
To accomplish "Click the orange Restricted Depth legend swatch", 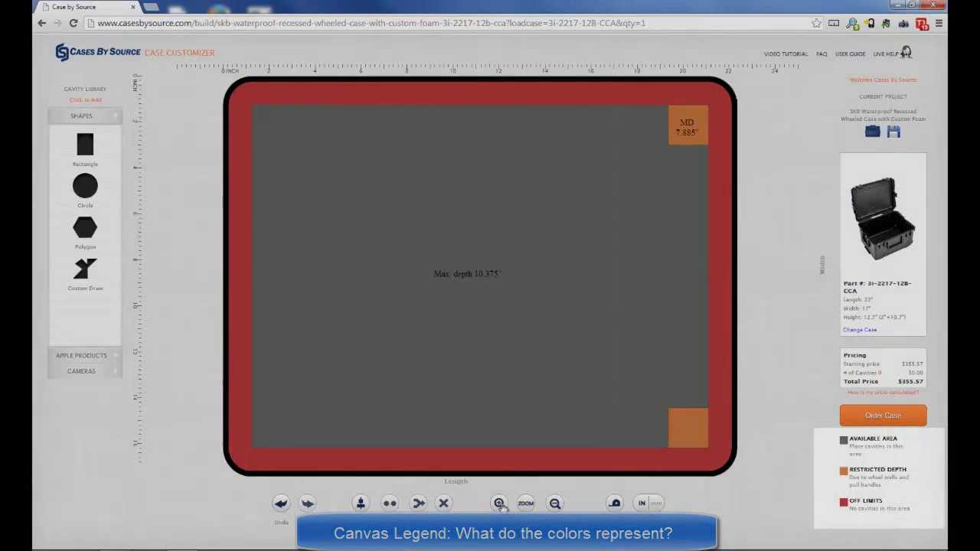I will pos(844,471).
